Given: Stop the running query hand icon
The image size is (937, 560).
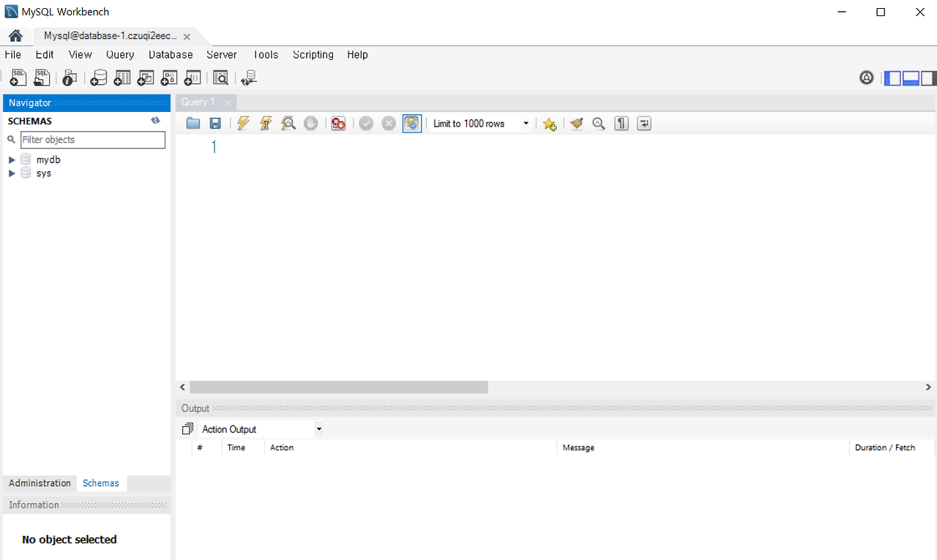Looking at the screenshot, I should [x=311, y=124].
